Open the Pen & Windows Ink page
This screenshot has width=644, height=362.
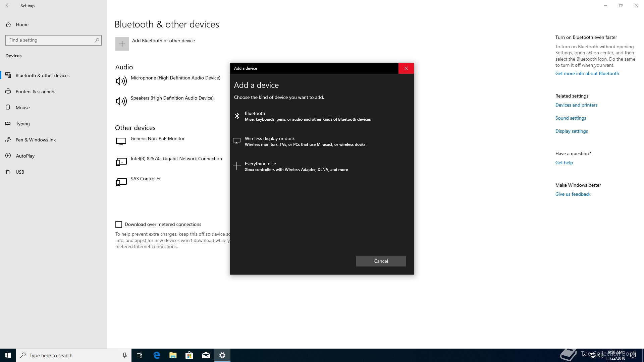point(36,140)
